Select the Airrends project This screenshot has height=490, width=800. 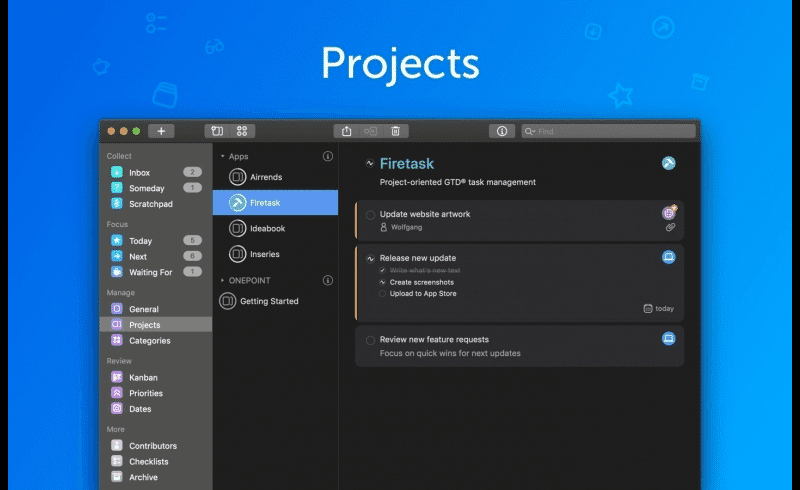click(x=276, y=177)
